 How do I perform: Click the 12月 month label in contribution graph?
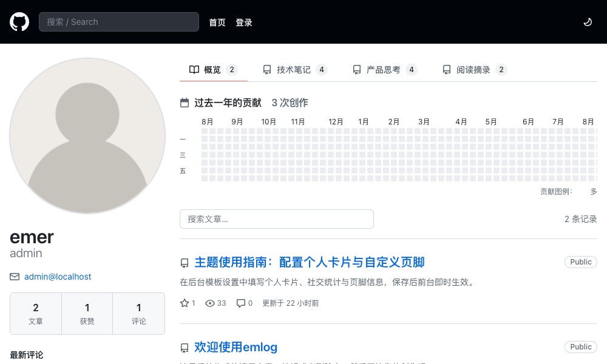[x=336, y=122]
